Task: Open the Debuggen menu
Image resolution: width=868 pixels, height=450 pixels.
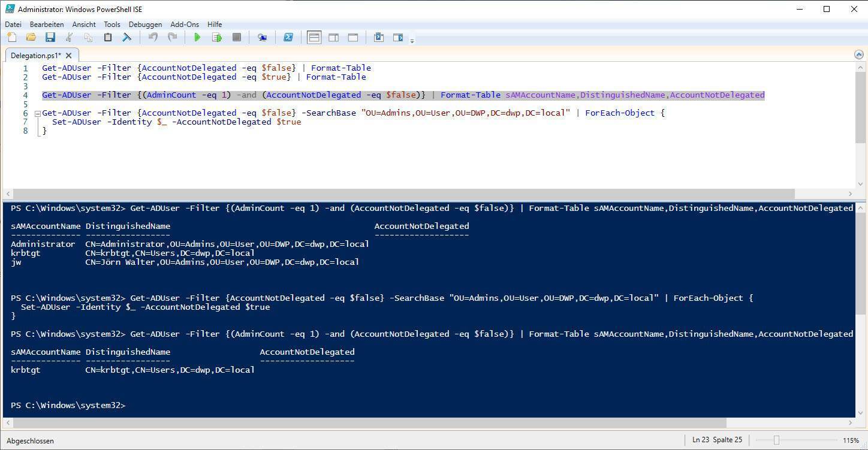Action: point(145,25)
